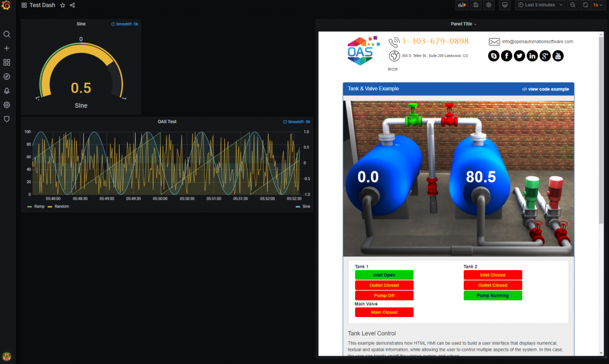Toggle Tank 2 Pump Running state
Screen dimensions: 609x364
pos(492,296)
